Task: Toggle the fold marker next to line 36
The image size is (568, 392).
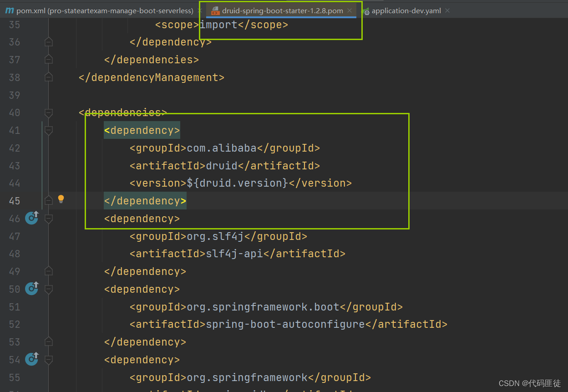Action: [x=48, y=42]
